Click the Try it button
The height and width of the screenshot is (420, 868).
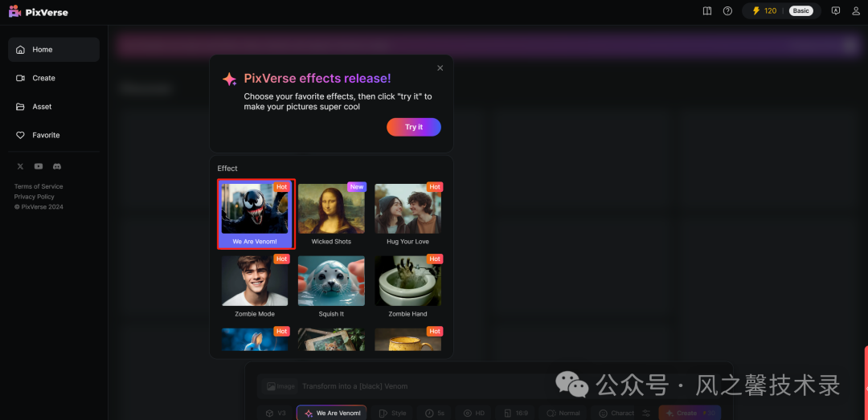tap(414, 127)
